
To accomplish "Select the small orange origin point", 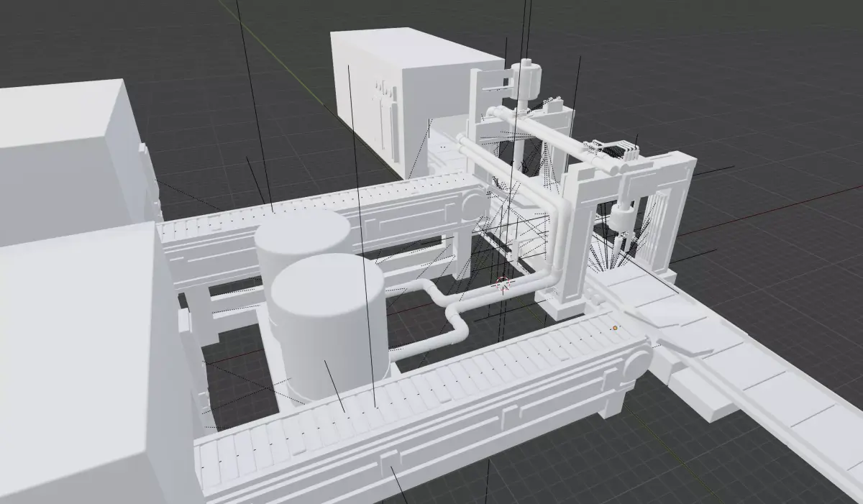I will [614, 328].
